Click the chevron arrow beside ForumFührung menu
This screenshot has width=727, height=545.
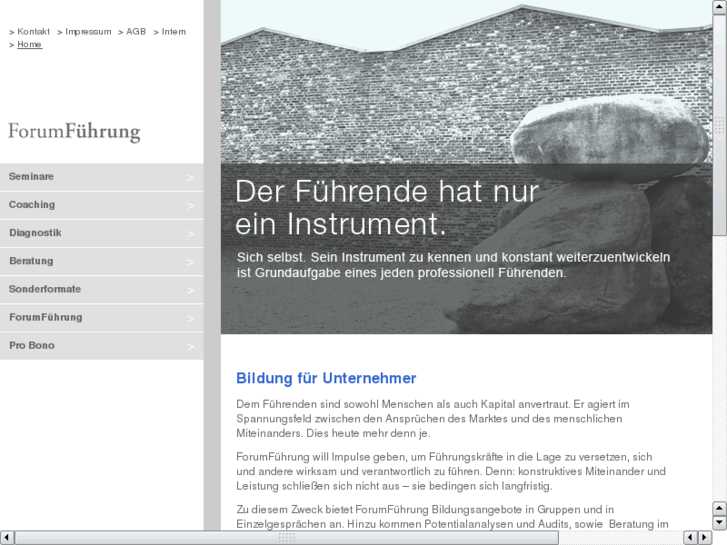click(x=191, y=318)
